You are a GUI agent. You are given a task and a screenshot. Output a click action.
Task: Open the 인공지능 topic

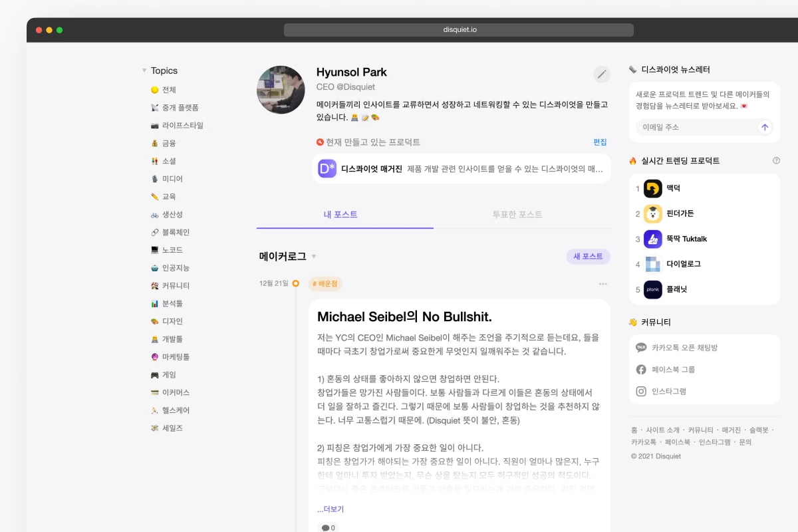point(170,268)
